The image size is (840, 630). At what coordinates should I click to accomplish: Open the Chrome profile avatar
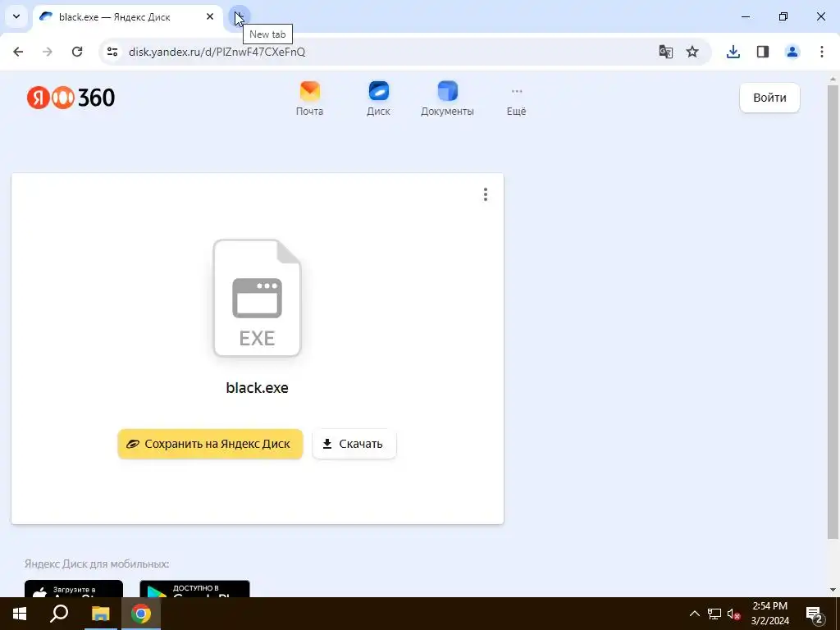(x=792, y=52)
